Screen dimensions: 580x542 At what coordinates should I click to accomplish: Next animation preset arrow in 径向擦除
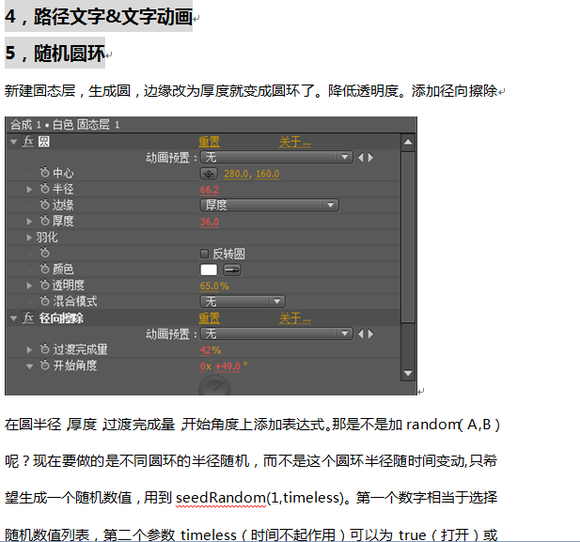pyautogui.click(x=370, y=334)
